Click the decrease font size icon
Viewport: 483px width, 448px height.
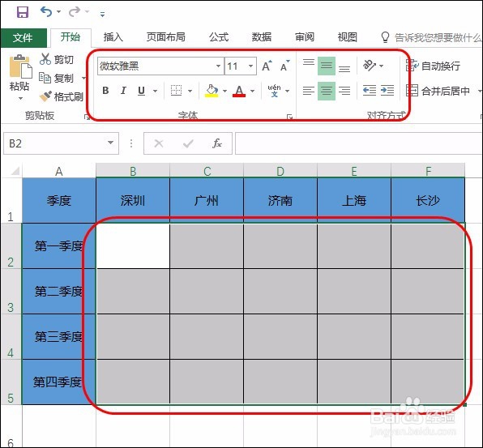(x=285, y=66)
